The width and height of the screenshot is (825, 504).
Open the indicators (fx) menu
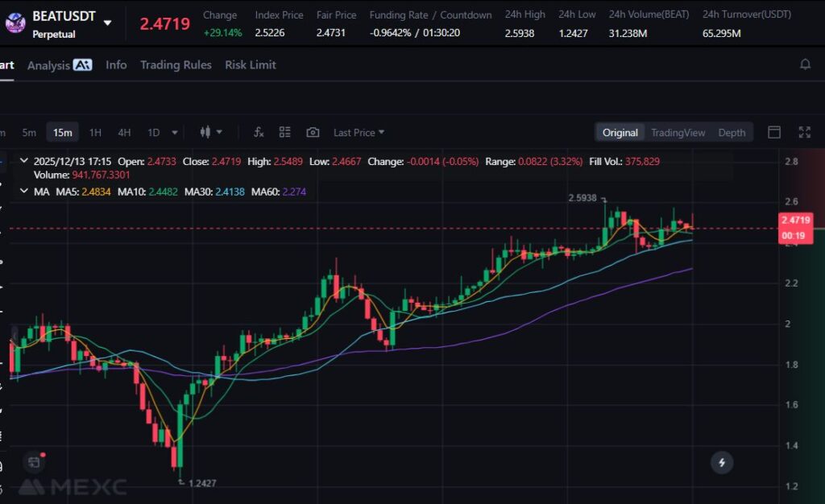(259, 132)
